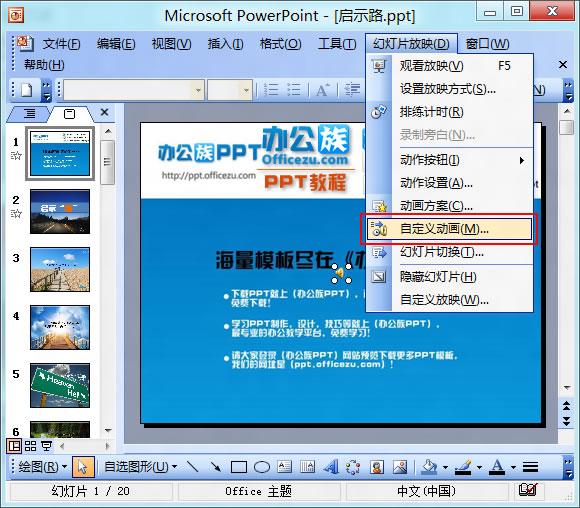Image resolution: width=580 pixels, height=508 pixels.
Task: Choose 幻灯片切换(T)... menu item
Action: tap(449, 252)
